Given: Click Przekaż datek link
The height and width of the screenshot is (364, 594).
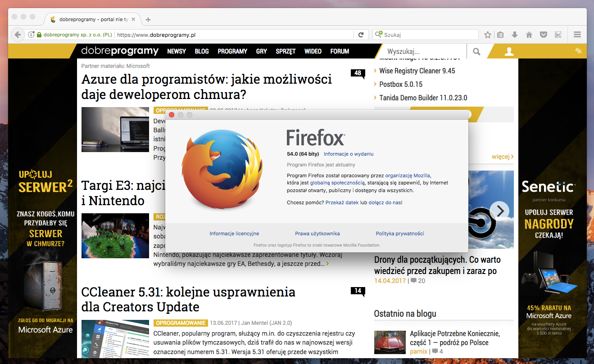Looking at the screenshot, I should (x=342, y=202).
